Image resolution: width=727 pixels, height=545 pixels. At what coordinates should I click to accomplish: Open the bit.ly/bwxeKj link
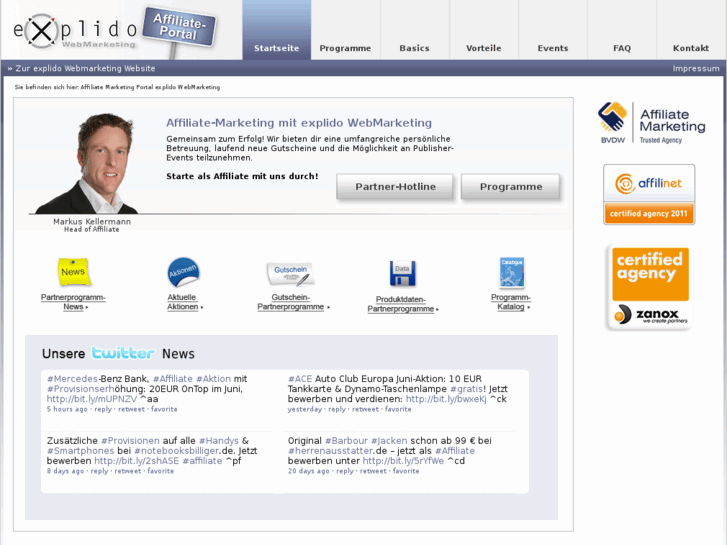pos(446,399)
